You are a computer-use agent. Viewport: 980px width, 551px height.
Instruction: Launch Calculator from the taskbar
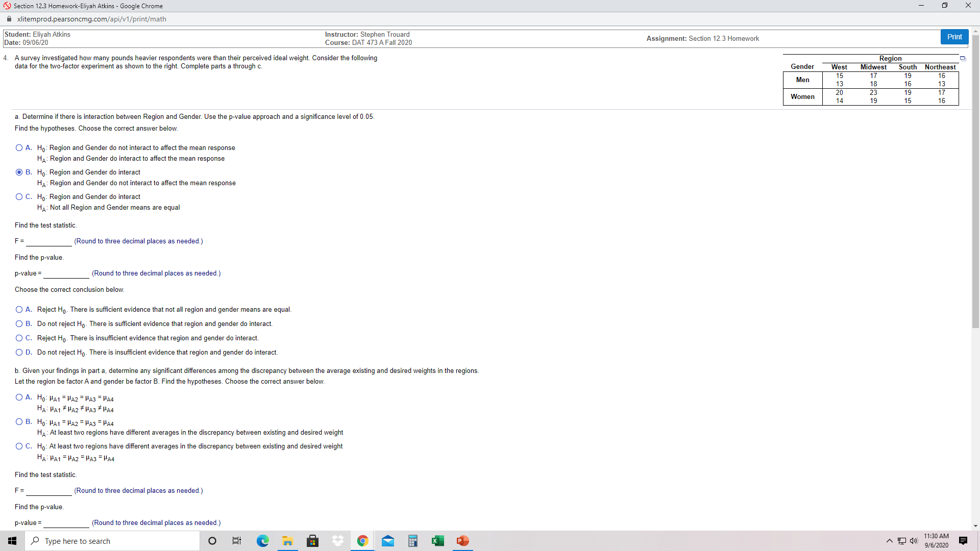pyautogui.click(x=413, y=541)
